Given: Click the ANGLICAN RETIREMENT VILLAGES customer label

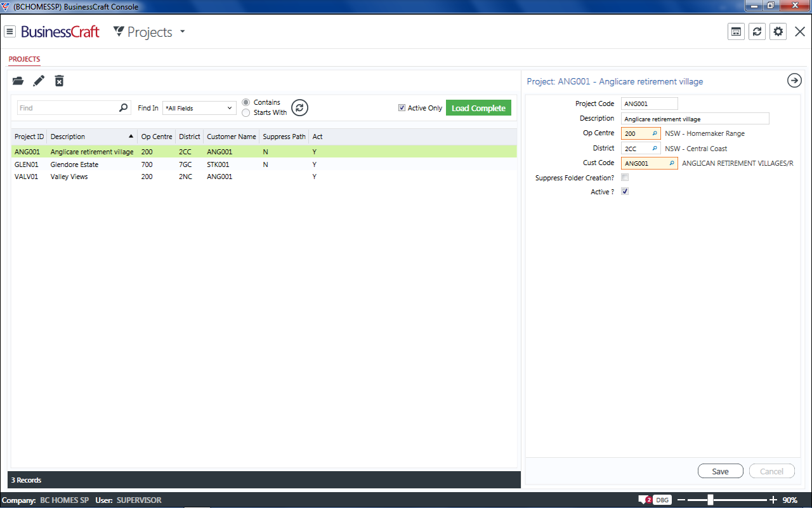Looking at the screenshot, I should (737, 163).
